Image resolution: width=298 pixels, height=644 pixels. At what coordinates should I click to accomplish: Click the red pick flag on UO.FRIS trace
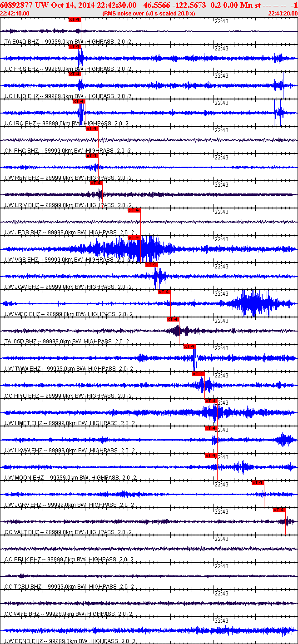pos(74,47)
